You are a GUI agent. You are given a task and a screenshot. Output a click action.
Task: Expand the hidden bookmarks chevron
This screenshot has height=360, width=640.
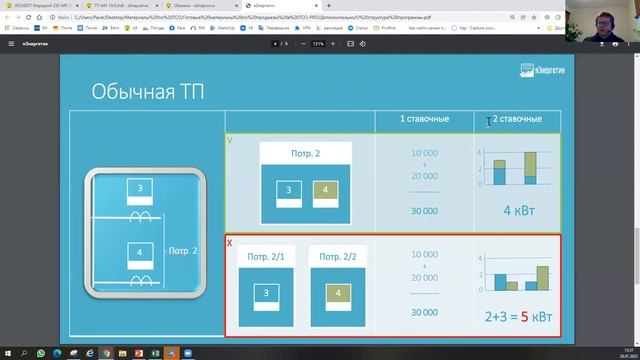538,28
